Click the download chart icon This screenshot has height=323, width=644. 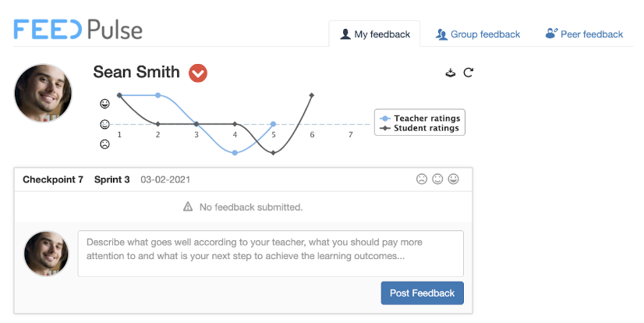451,73
